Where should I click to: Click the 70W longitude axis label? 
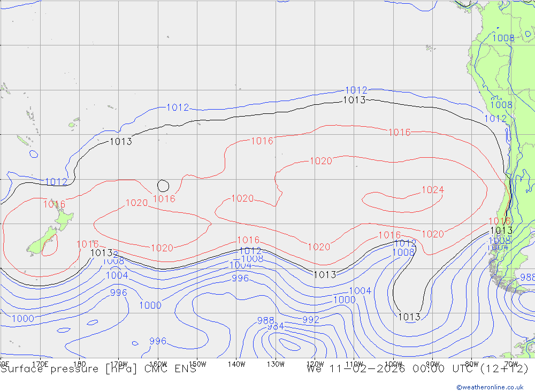[511, 364]
